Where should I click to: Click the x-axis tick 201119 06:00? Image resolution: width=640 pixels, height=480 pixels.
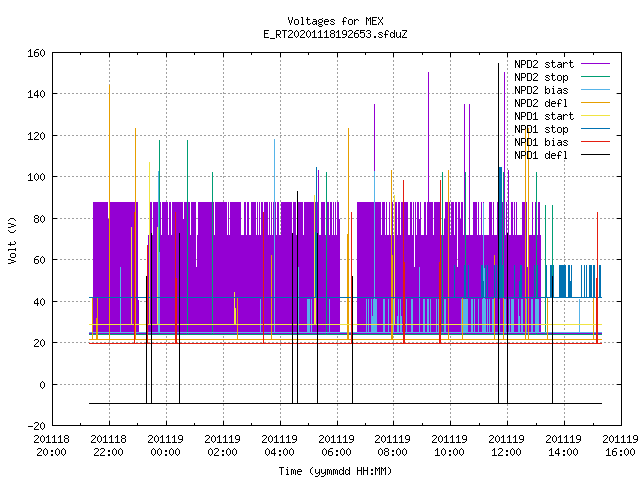[336, 446]
